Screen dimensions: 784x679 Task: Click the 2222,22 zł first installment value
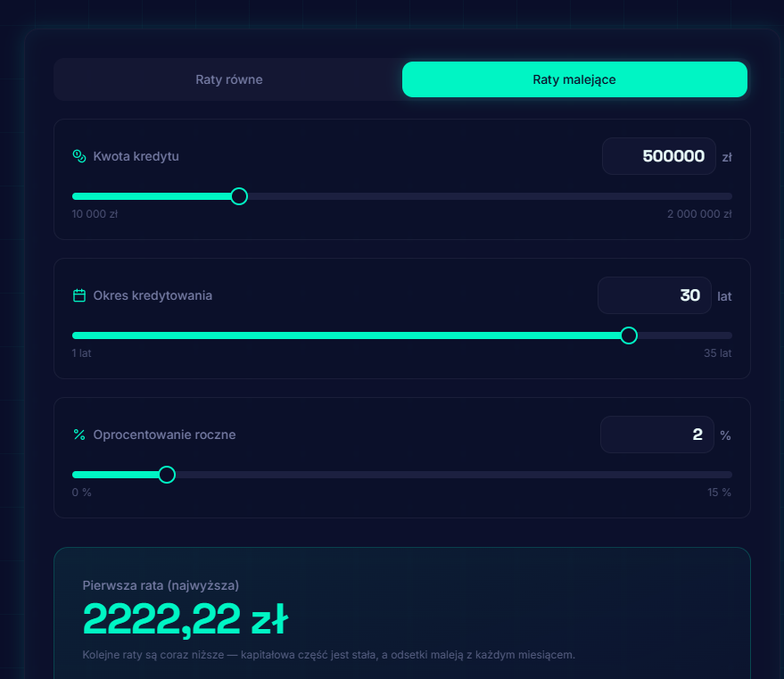click(x=186, y=619)
